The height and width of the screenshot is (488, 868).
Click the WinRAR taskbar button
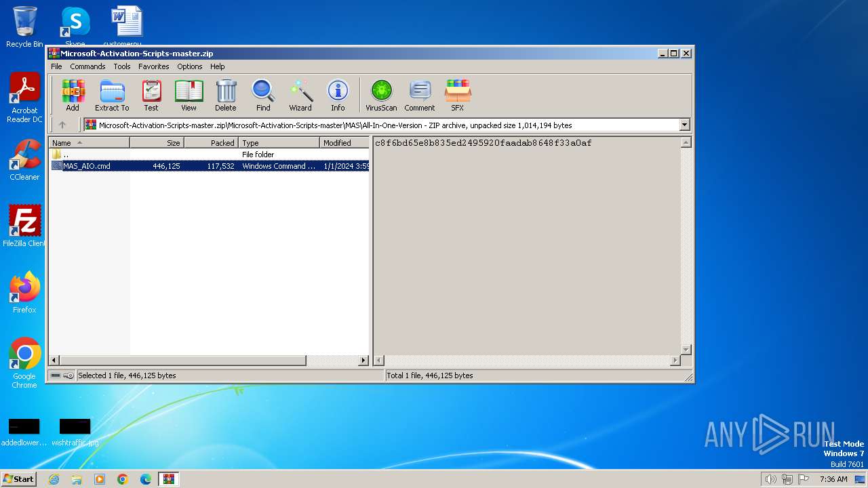point(168,479)
